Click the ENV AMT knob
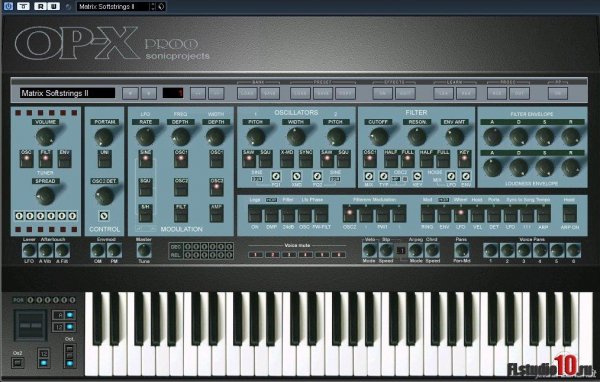600x382 pixels. pyautogui.click(x=455, y=137)
